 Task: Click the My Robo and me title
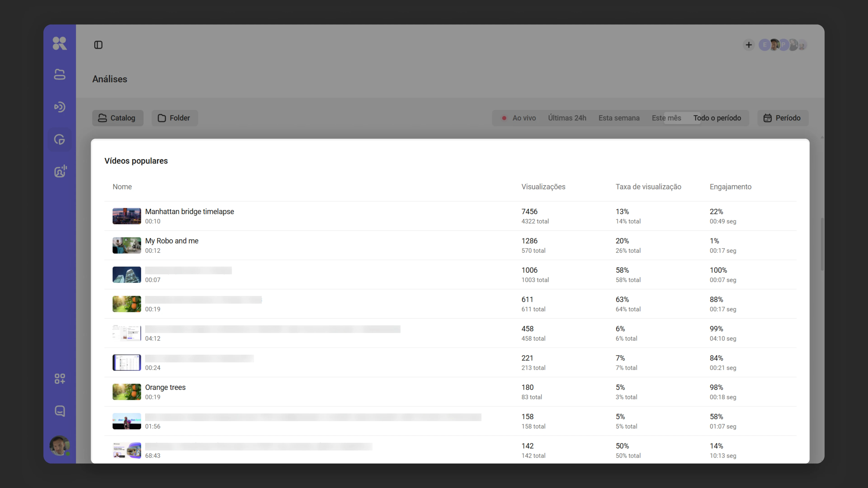tap(172, 241)
